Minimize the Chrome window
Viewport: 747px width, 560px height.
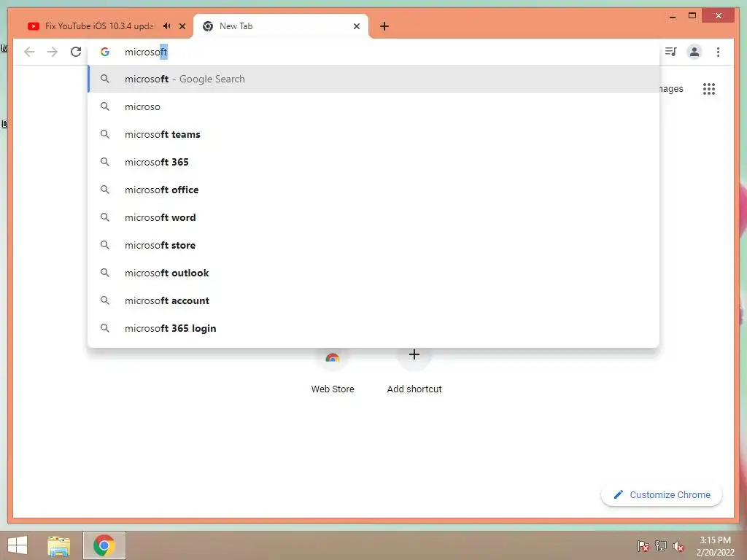672,16
